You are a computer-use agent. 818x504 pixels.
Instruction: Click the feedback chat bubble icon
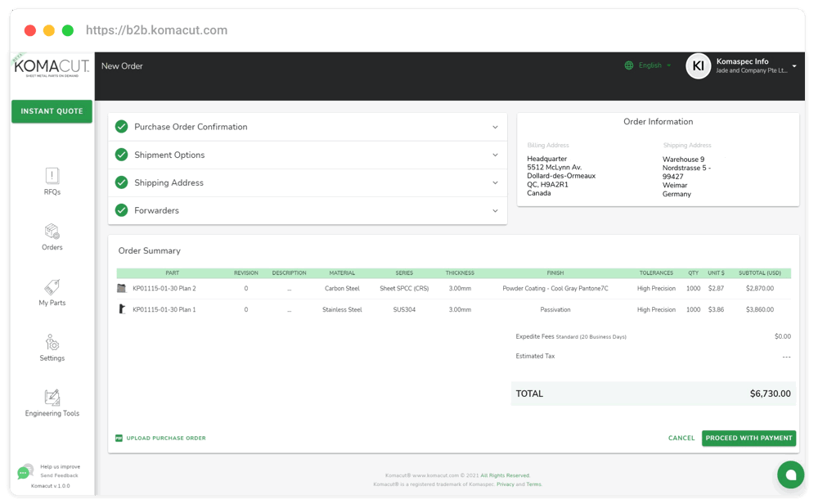(x=25, y=471)
